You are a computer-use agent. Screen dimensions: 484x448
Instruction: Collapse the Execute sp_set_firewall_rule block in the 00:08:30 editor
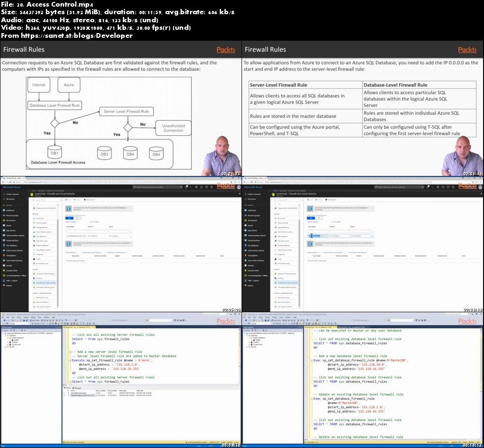[70, 360]
